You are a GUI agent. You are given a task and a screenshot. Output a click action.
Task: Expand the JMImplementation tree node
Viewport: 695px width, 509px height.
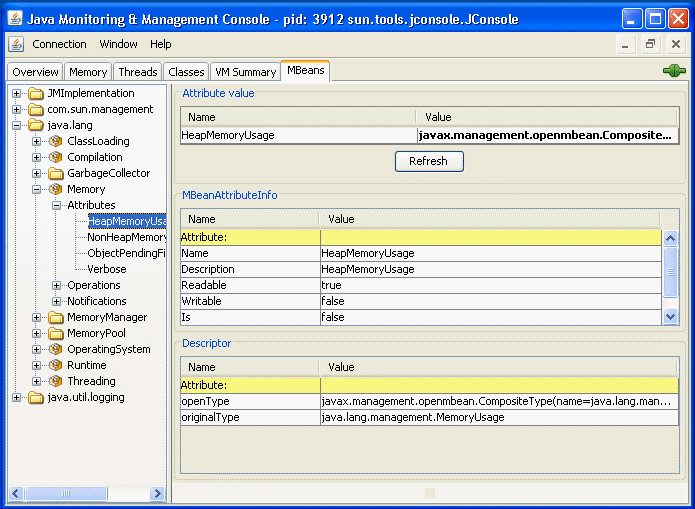(17, 93)
